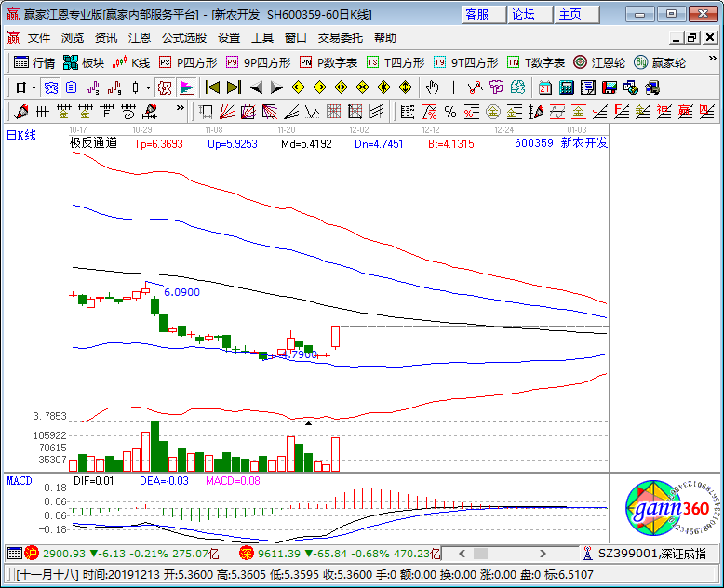Screen dimensions: 724x588
Task: Click the right triangle step-forward icon
Action: point(276,87)
